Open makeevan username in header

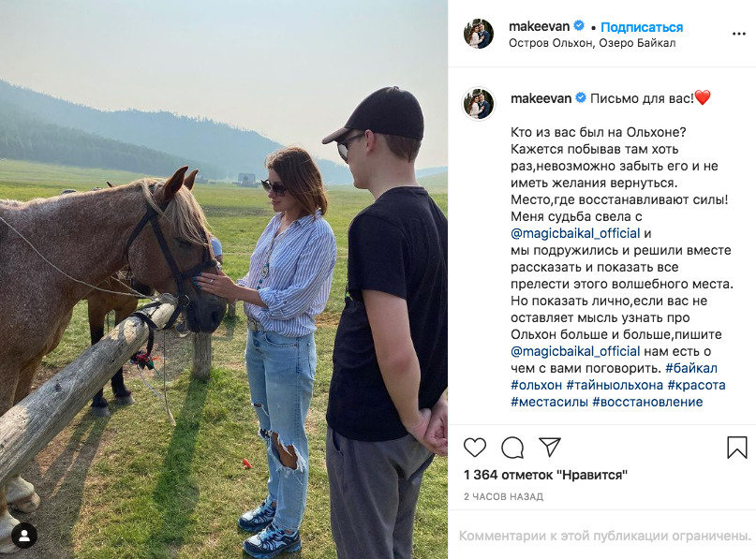tap(540, 26)
